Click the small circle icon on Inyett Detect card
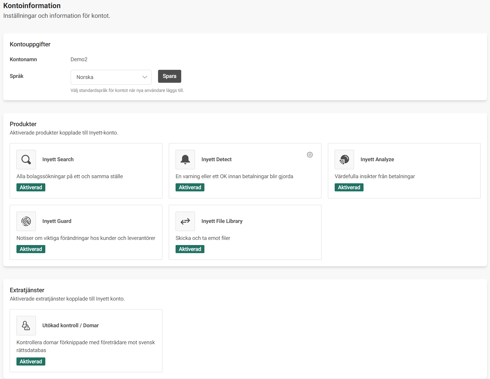Viewport: 490px width, 379px height. [x=310, y=155]
